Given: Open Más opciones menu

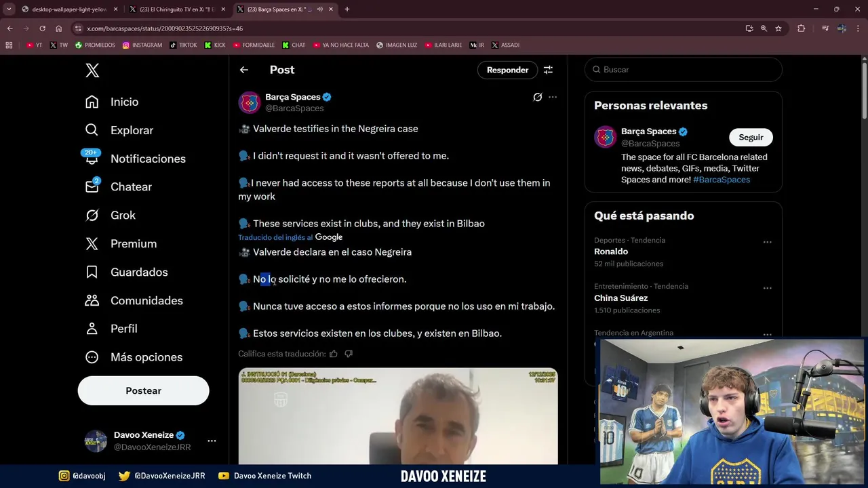Looking at the screenshot, I should click(134, 357).
